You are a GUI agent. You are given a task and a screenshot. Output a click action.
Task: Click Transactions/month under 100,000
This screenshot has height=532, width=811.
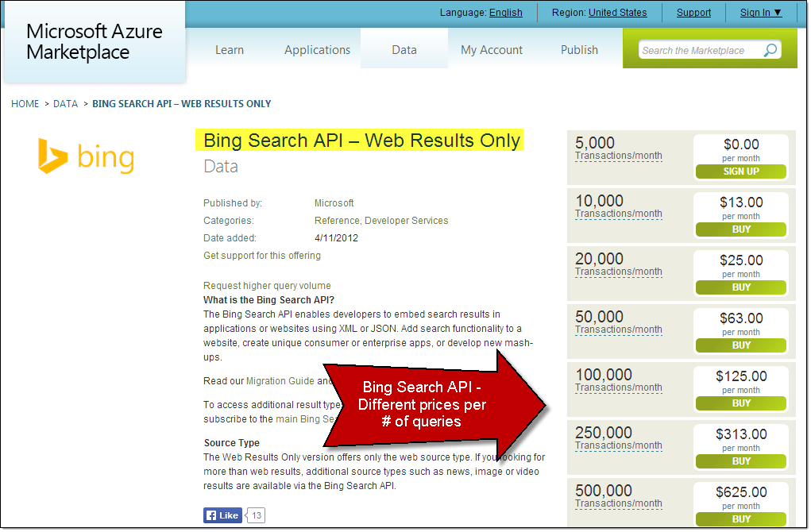pyautogui.click(x=619, y=387)
